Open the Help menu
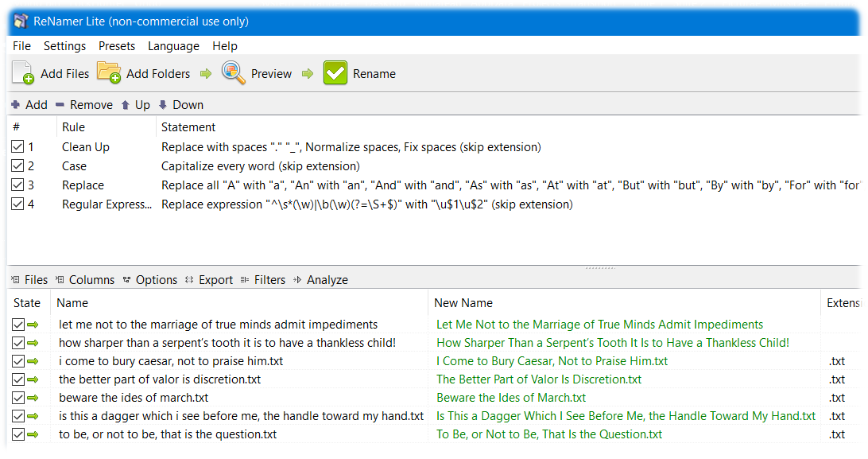 click(225, 46)
